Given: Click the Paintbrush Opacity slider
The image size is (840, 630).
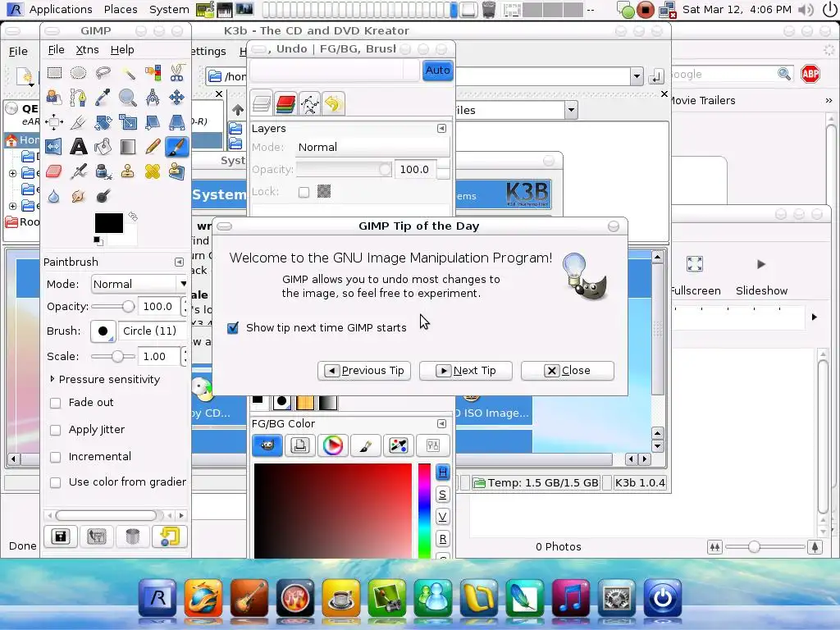Looking at the screenshot, I should [x=113, y=307].
